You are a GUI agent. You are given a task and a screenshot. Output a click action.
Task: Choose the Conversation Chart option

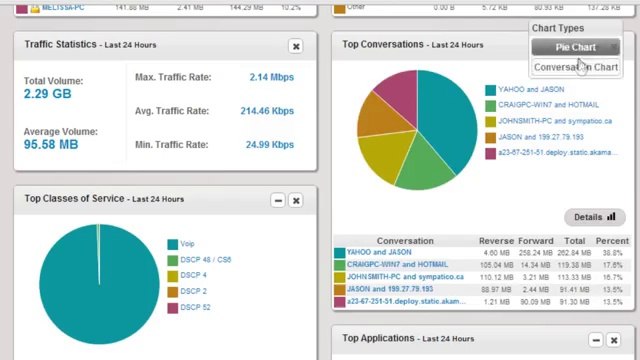point(576,67)
